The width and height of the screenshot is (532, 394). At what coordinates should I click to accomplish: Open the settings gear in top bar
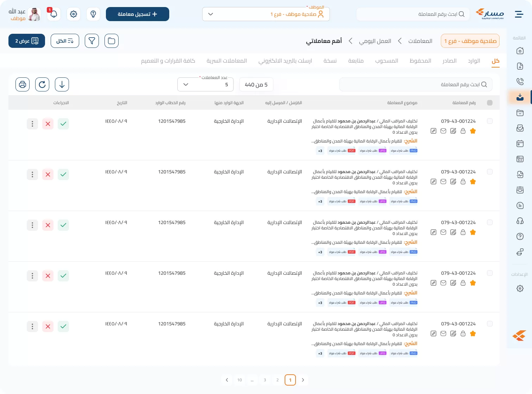pos(74,14)
